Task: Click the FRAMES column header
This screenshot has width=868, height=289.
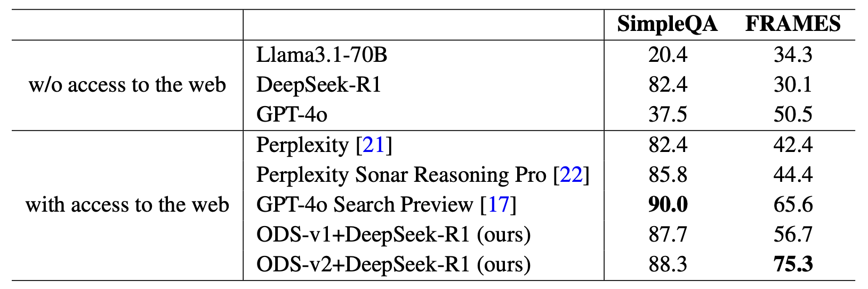Action: point(792,25)
